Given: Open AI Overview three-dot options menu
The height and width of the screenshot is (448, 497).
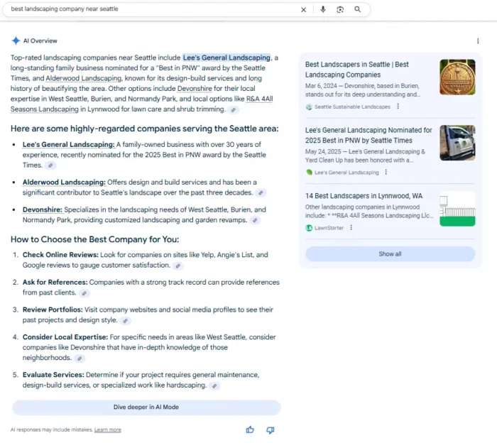Looking at the screenshot, I should click(478, 41).
